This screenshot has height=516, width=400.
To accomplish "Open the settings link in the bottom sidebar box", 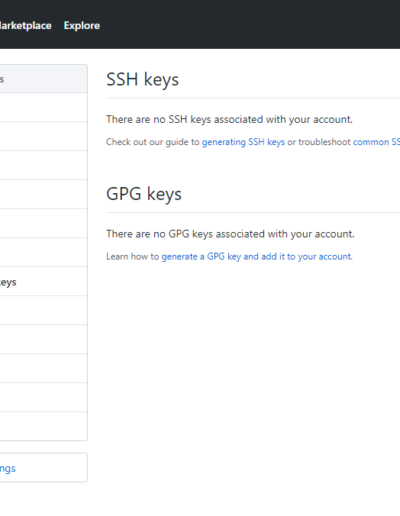I will 44,468.
